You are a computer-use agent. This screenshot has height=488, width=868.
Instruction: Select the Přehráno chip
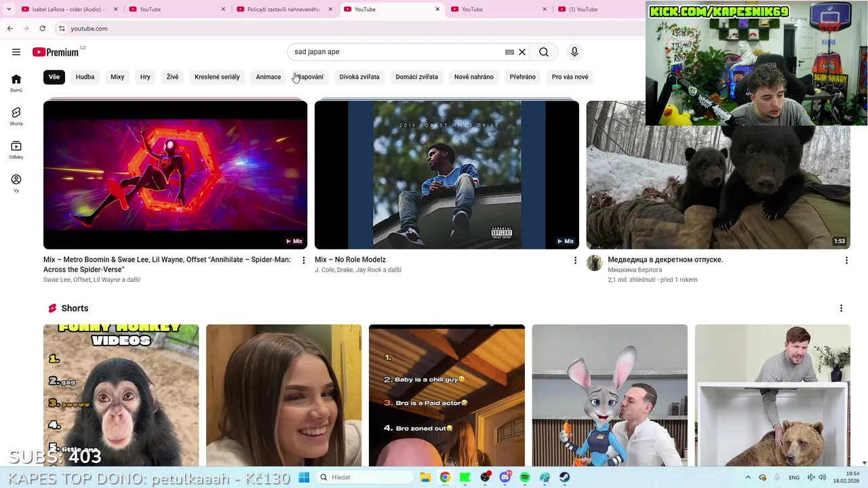pos(523,77)
